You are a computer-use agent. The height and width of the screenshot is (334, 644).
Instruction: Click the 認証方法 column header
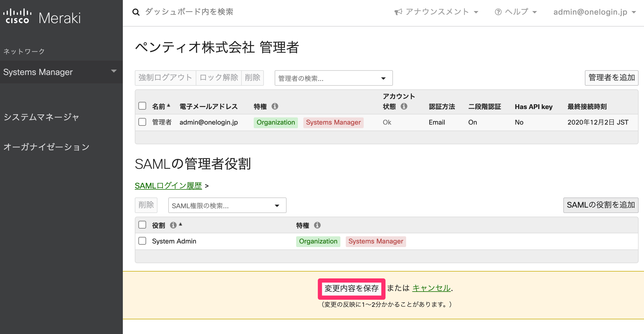tap(442, 107)
